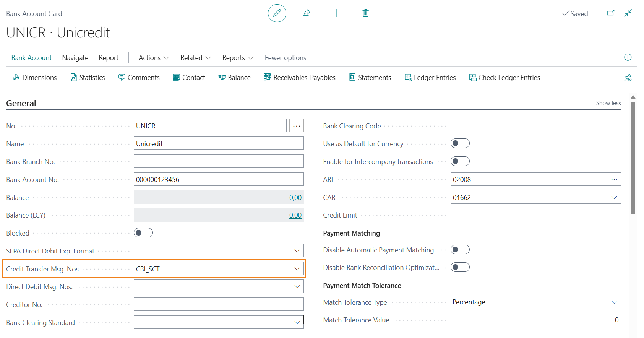Collapse the General section heading
The width and height of the screenshot is (644, 338).
[x=21, y=103]
